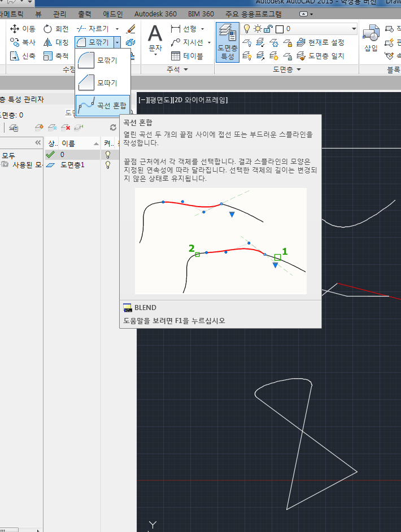
Task: Open 도면층 특성 layer properties button
Action: click(227, 42)
